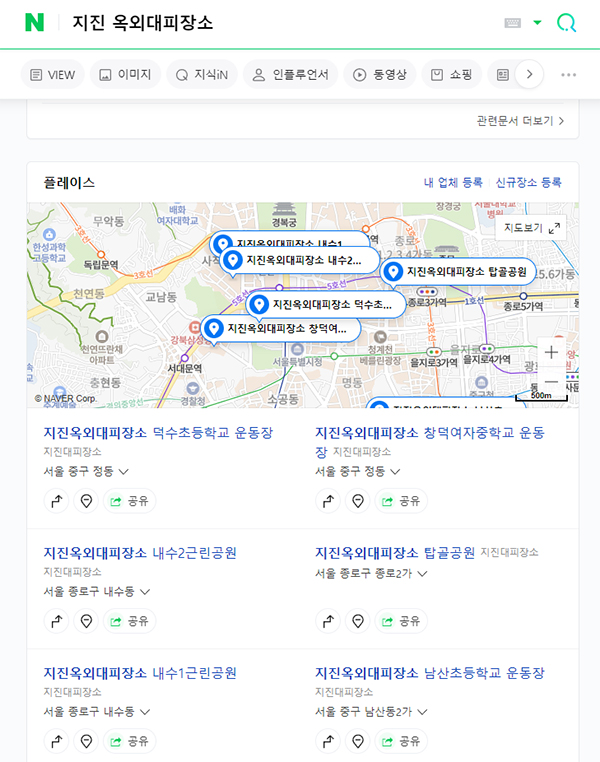Click 신규장소 등록 link
Viewport: 600px width, 762px height.
529,183
